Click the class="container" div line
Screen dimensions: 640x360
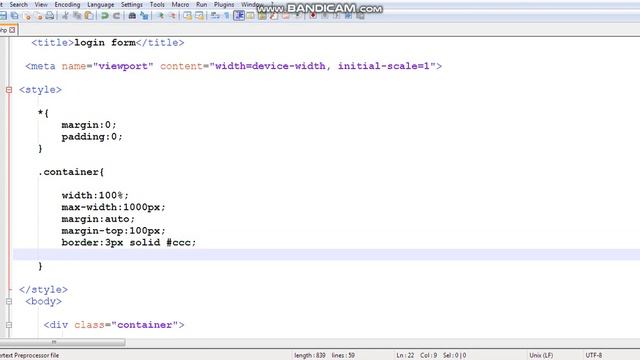(114, 325)
